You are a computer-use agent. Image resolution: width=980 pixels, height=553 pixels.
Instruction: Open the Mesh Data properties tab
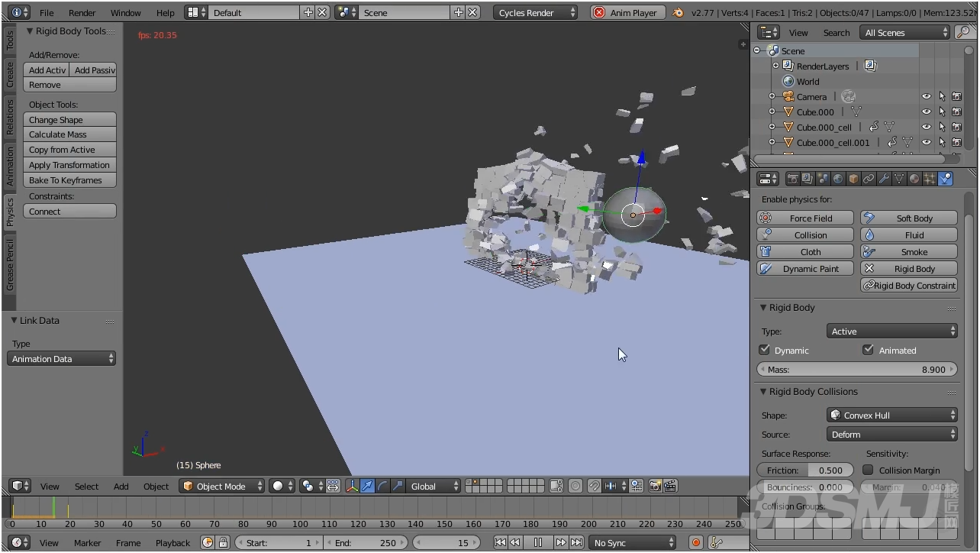point(900,179)
